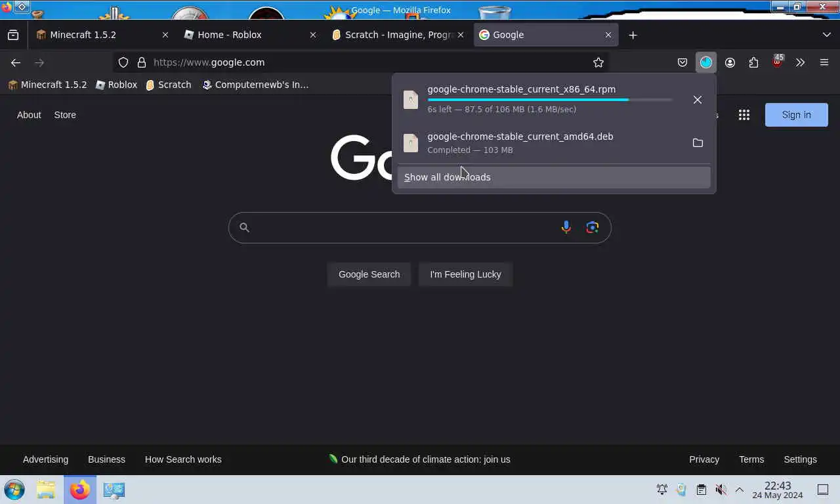The image size is (840, 504).
Task: Open Scratch bookmark in bookmarks toolbar
Action: pyautogui.click(x=169, y=85)
